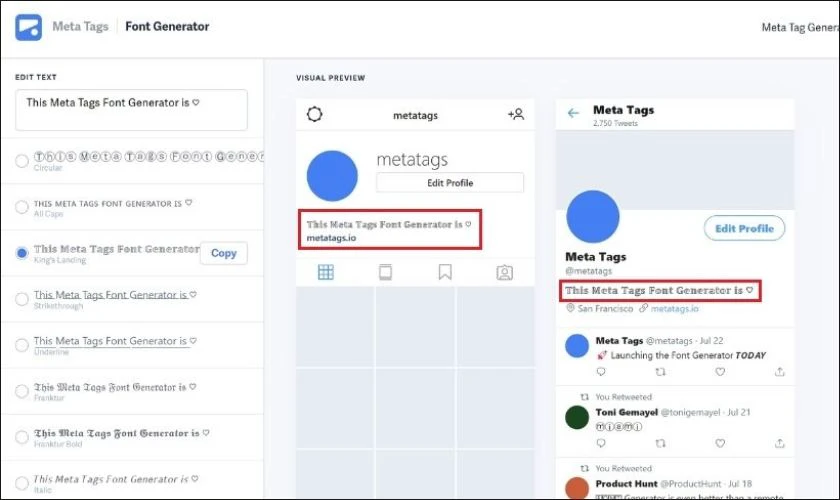Like the Meta Tags launch tweet

[720, 371]
